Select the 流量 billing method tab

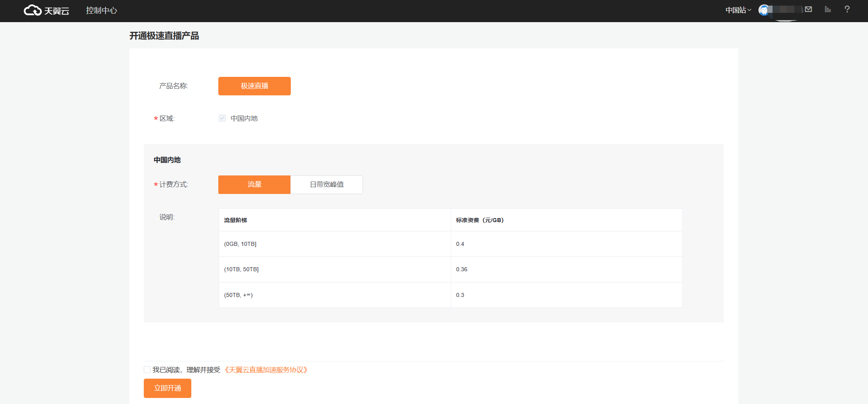click(x=255, y=185)
